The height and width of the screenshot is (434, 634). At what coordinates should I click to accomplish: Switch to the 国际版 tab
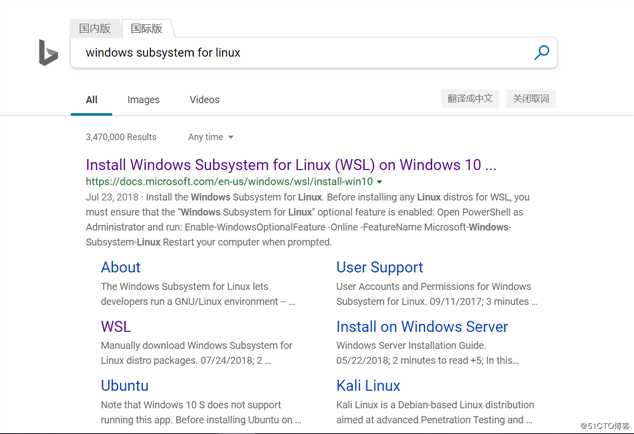[x=146, y=28]
